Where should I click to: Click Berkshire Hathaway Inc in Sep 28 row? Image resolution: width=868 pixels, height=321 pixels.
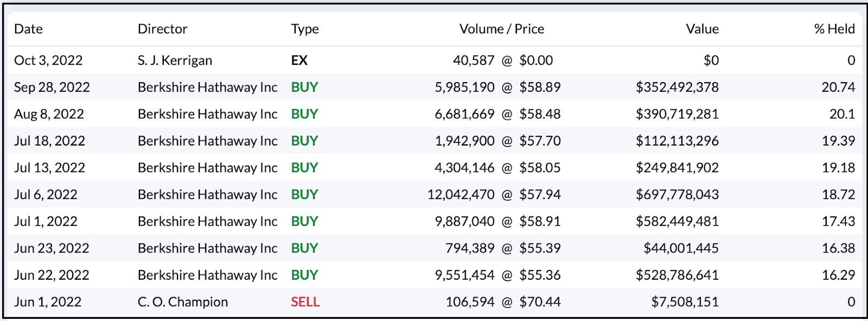click(x=207, y=87)
